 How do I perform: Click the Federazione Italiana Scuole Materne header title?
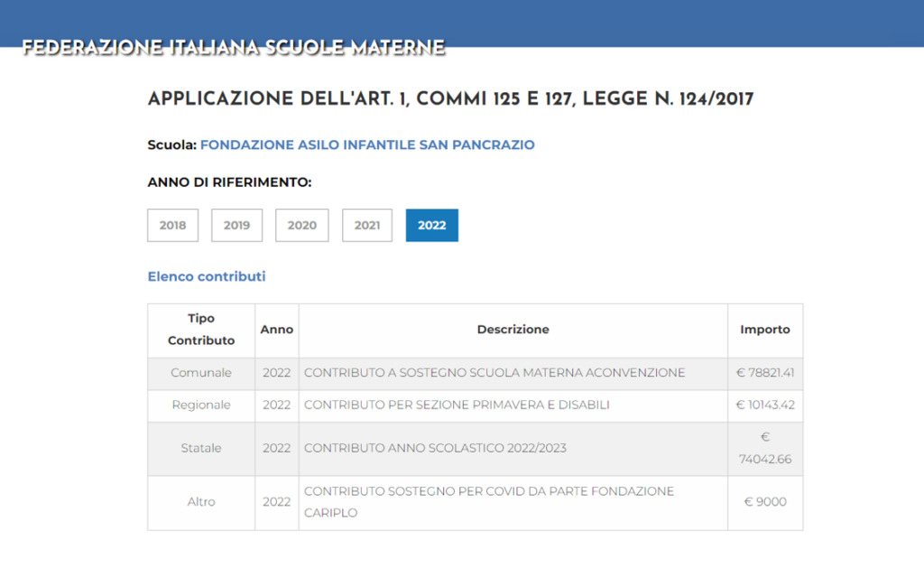click(234, 47)
